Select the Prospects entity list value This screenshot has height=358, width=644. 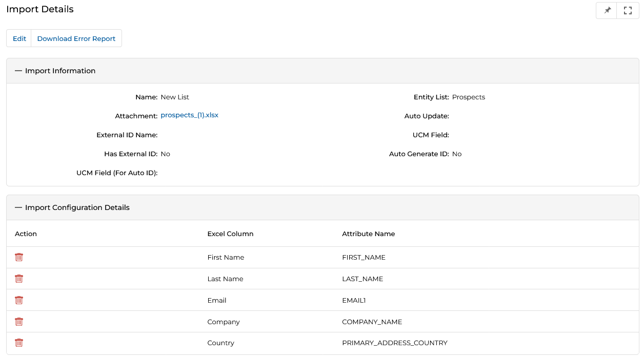(x=469, y=97)
